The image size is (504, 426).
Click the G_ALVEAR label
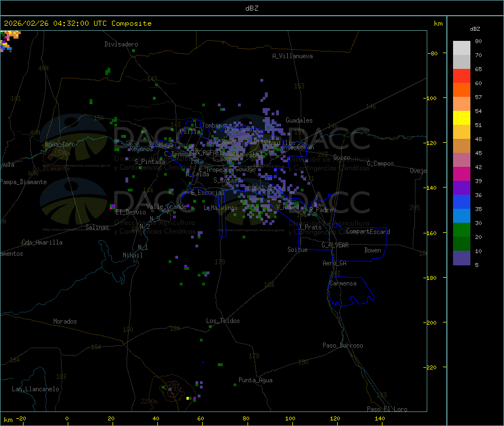pyautogui.click(x=335, y=245)
